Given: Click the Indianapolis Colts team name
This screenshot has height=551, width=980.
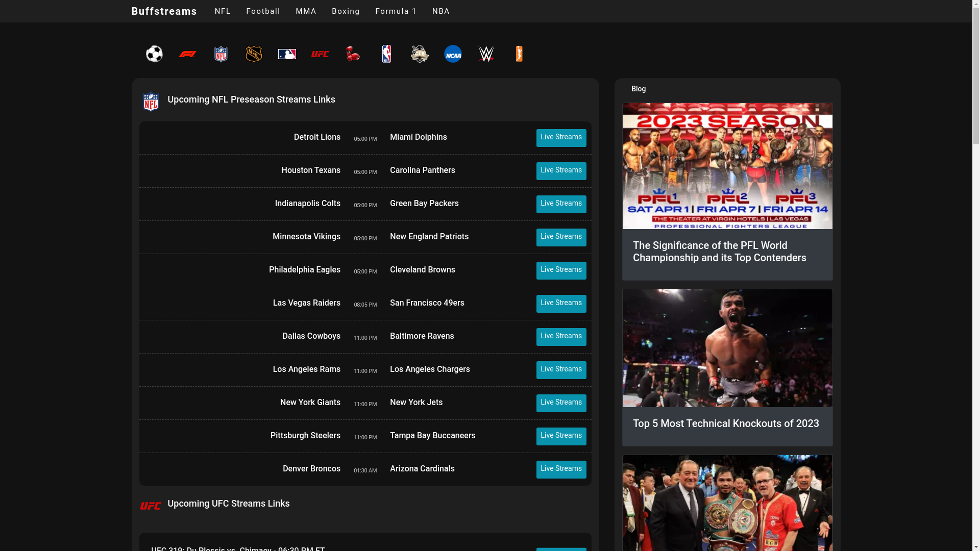Looking at the screenshot, I should (308, 204).
